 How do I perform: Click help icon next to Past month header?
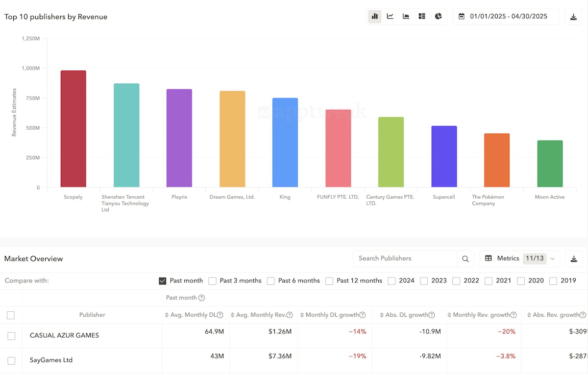pyautogui.click(x=201, y=298)
